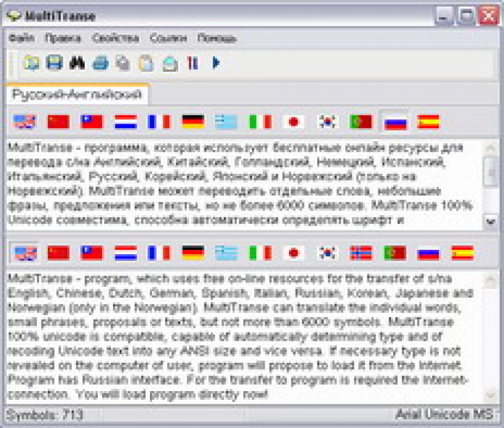Pick French flag in target language row
The width and height of the screenshot is (504, 428).
[x=159, y=253]
